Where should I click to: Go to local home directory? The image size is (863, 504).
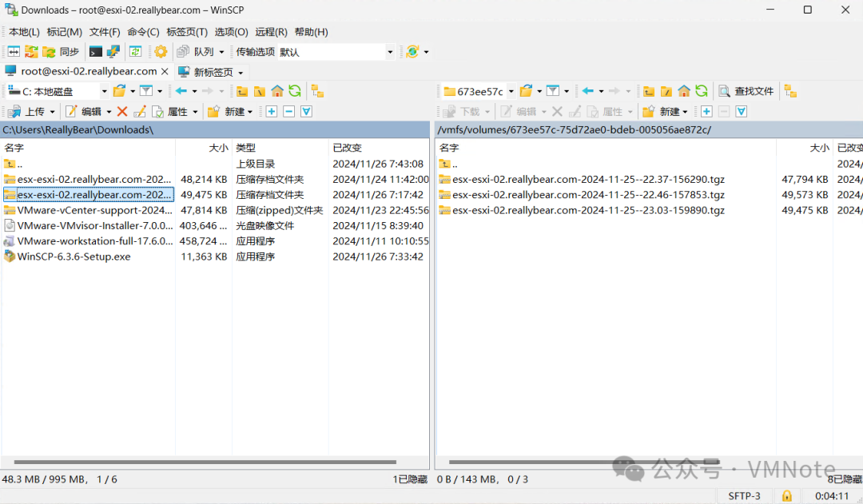tap(277, 91)
